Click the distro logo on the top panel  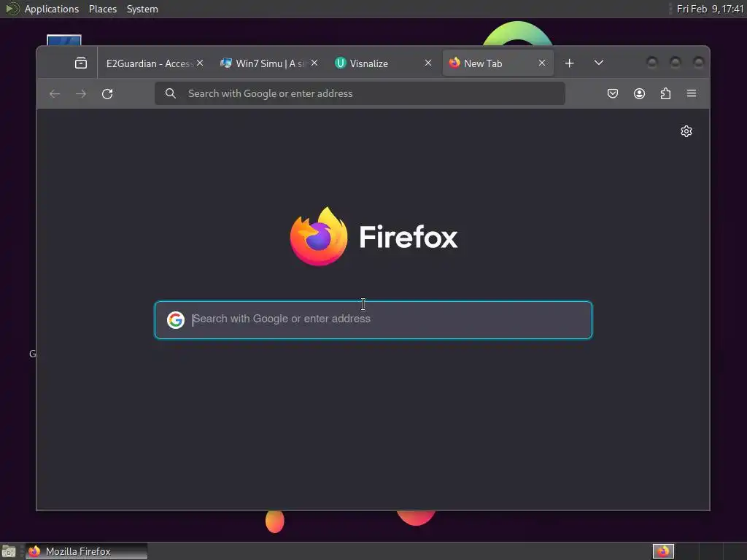point(12,9)
